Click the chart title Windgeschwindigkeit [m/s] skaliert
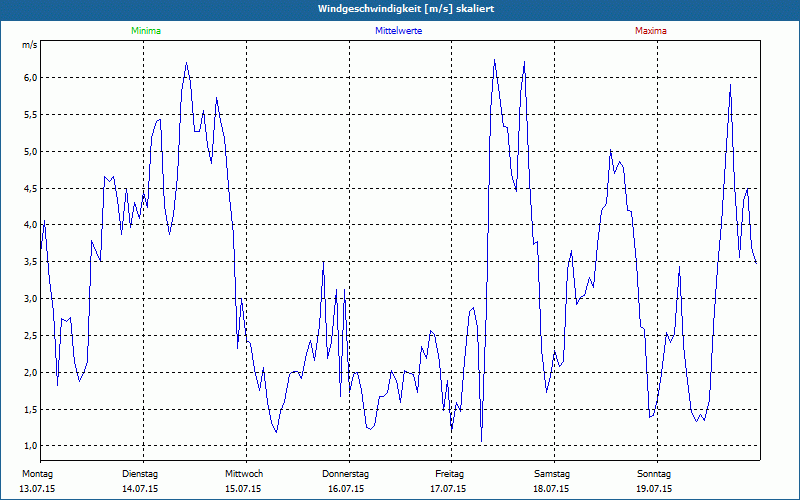Image resolution: width=800 pixels, height=500 pixels. click(406, 9)
